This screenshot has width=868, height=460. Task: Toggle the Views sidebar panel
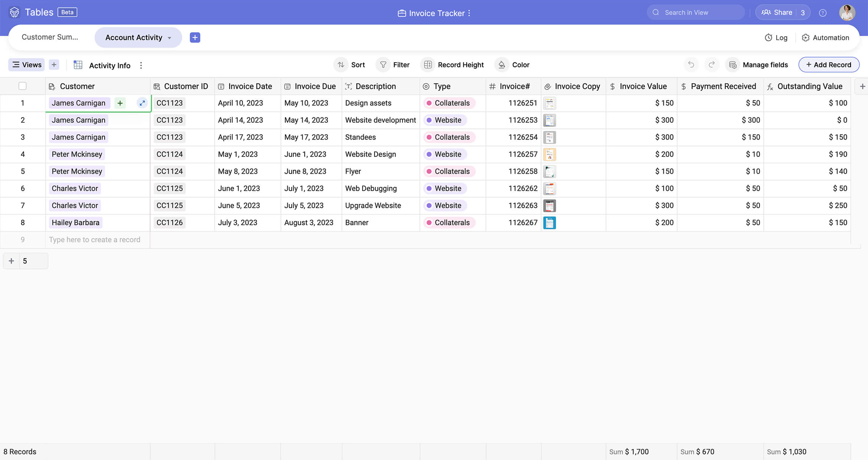[27, 65]
